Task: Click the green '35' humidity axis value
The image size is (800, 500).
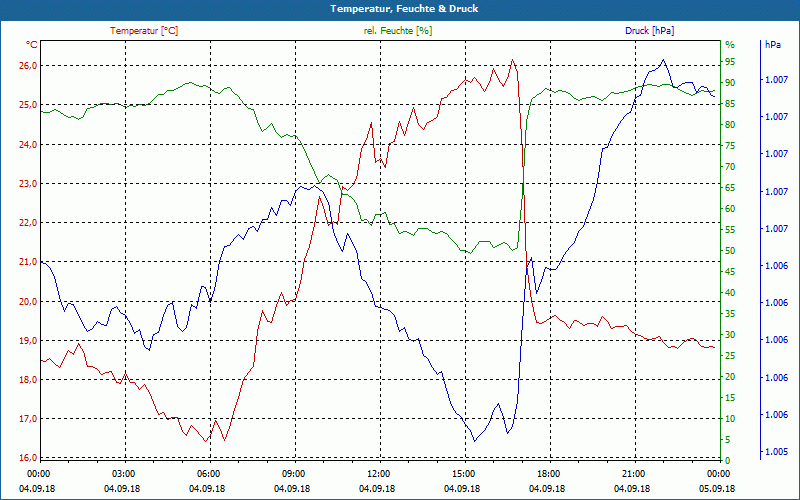Action: 730,314
